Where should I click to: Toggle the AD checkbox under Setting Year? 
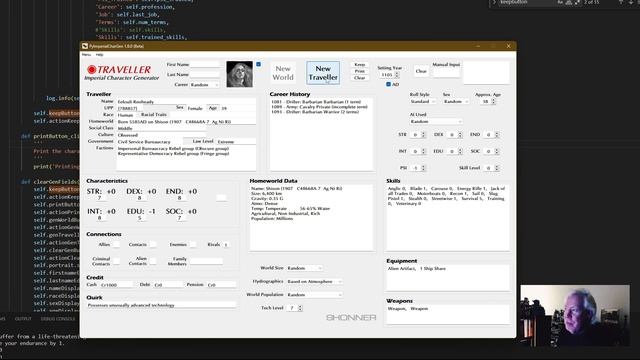[388, 84]
